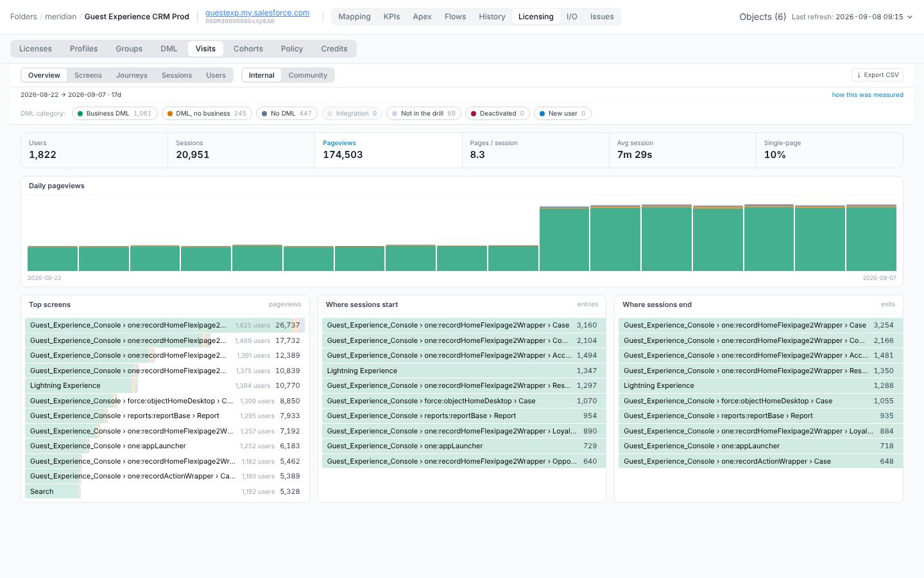Navigate to the meridian breadcrumb

[61, 17]
